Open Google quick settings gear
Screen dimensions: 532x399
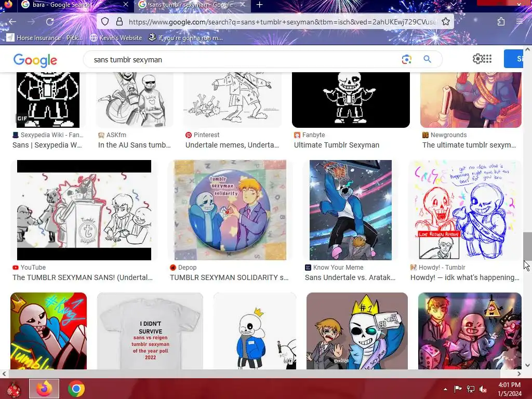pos(477,59)
